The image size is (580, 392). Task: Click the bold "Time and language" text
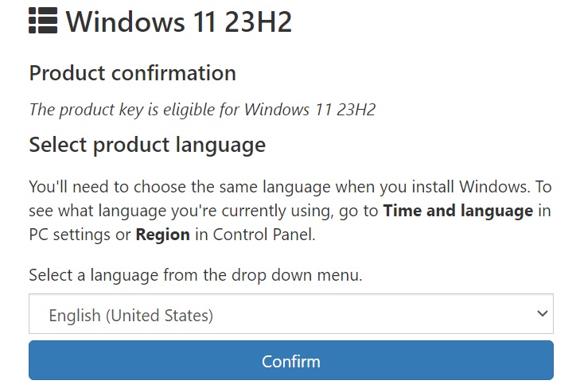pos(457,212)
